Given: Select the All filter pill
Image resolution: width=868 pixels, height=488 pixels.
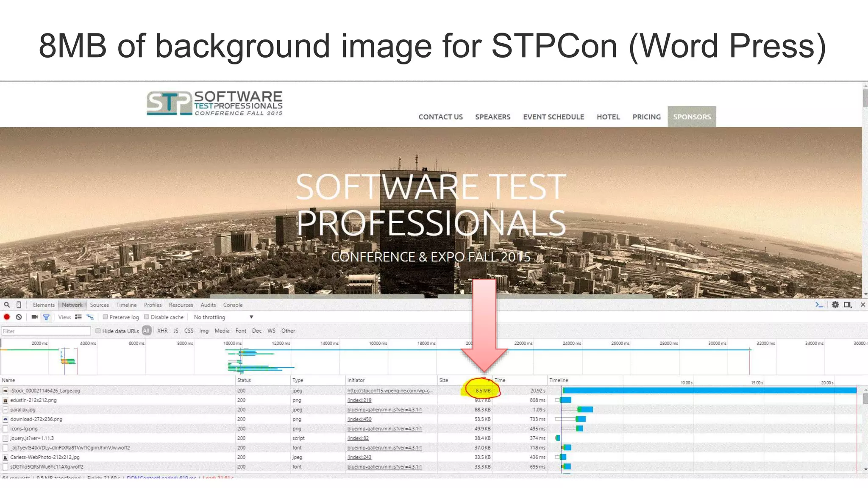Looking at the screenshot, I should coord(146,331).
